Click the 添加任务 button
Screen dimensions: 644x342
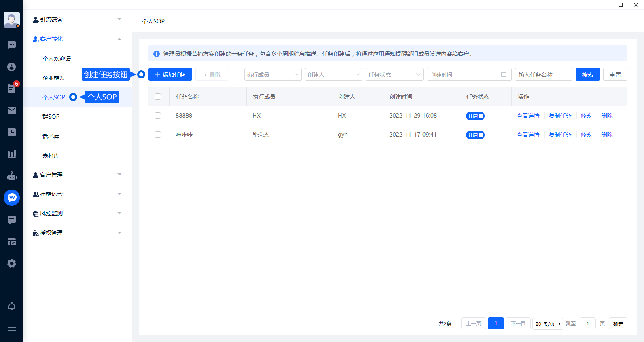point(170,75)
